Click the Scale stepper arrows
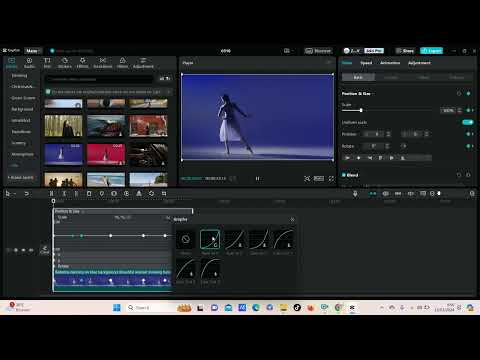Image resolution: width=480 pixels, height=360 pixels. coord(460,110)
